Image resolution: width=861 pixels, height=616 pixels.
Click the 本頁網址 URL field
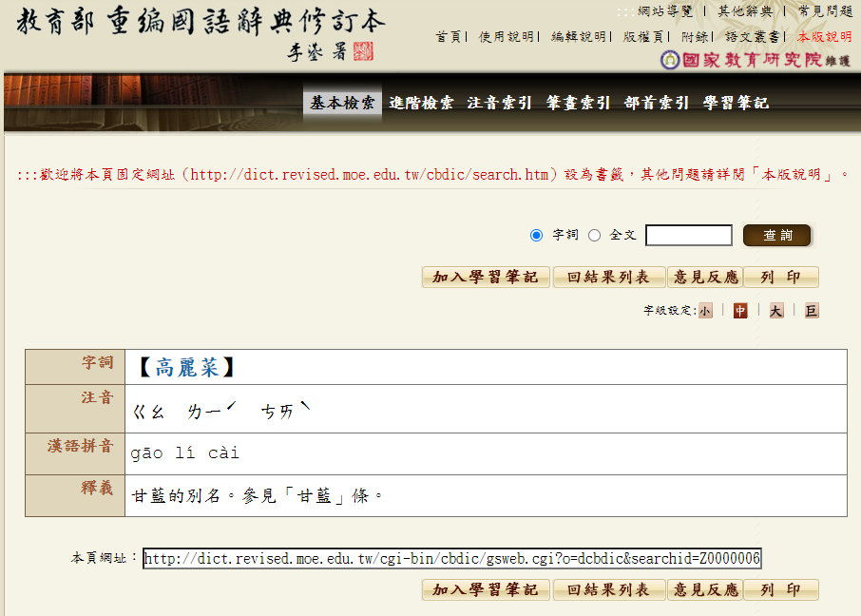[452, 558]
